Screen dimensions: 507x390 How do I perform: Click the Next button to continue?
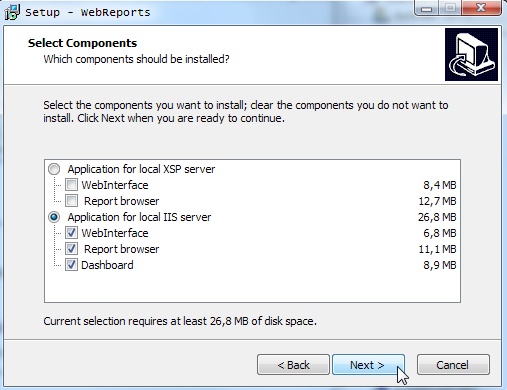click(x=368, y=365)
